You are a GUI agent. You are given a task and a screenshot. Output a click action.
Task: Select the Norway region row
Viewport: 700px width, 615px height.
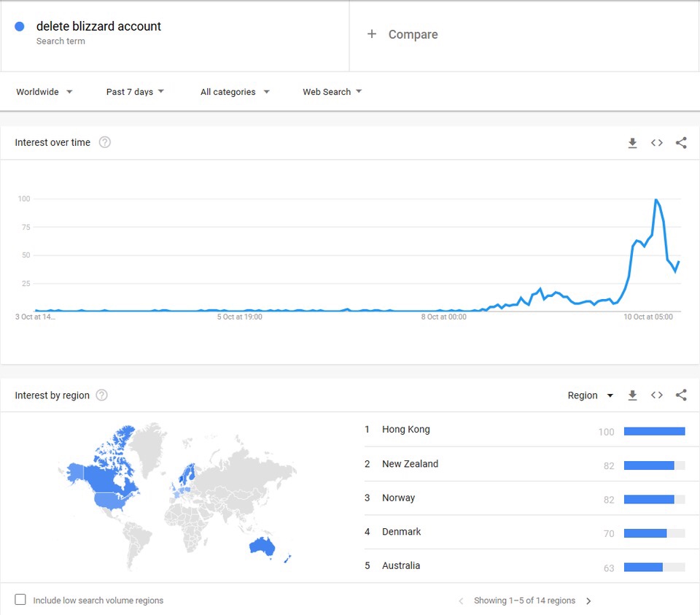pyautogui.click(x=398, y=498)
